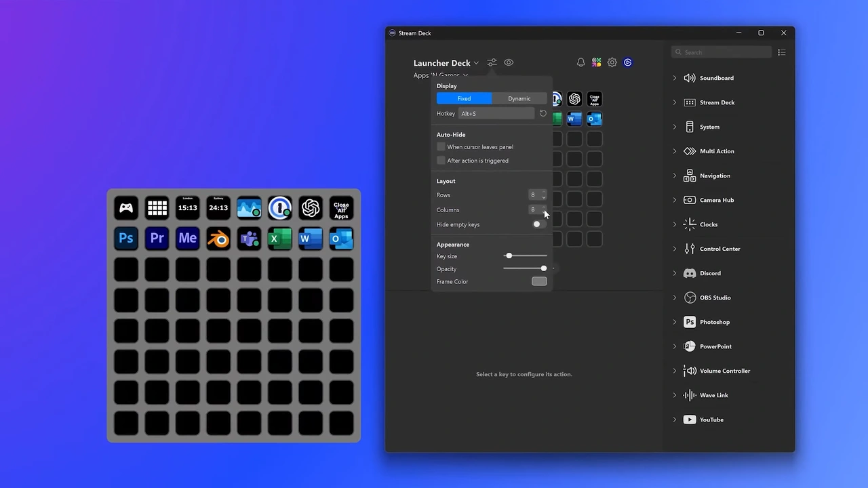Select the Microsoft Teams key
The image size is (868, 488).
[249, 239]
